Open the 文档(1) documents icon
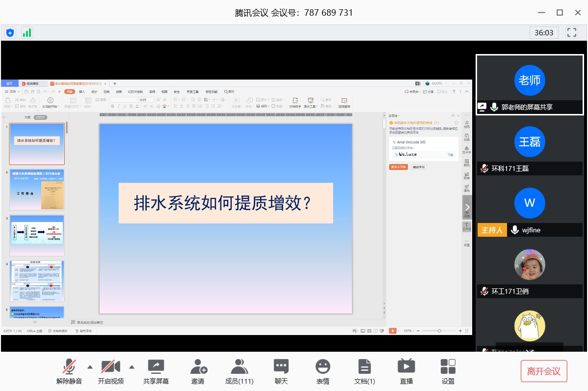The width and height of the screenshot is (588, 391). (364, 367)
